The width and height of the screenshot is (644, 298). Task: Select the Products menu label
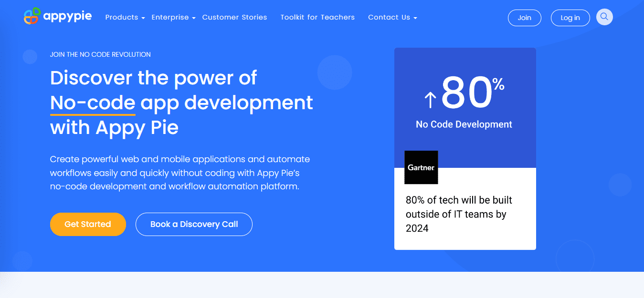click(122, 17)
